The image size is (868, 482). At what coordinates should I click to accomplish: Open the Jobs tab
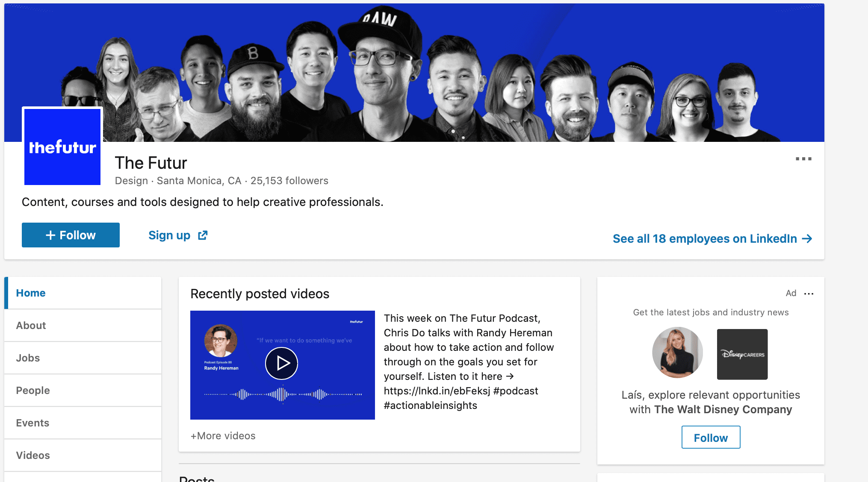[x=83, y=358]
